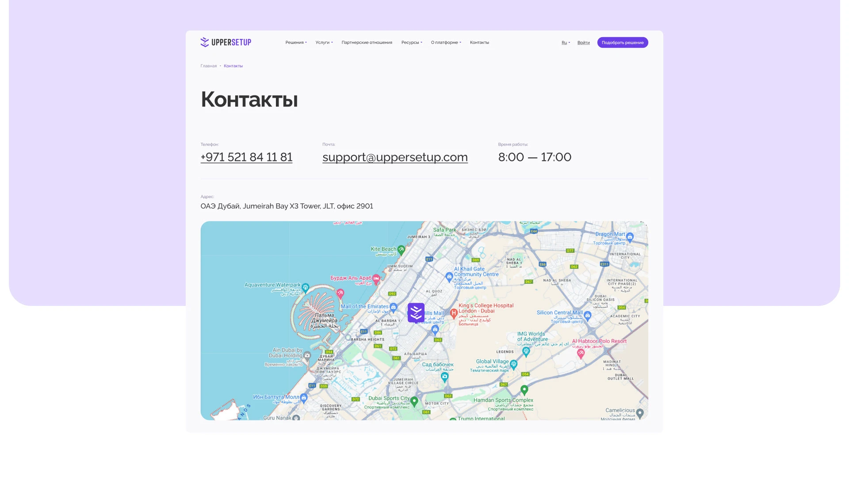Open Партнерские отношения menu item
The height and width of the screenshot is (504, 849).
click(x=367, y=42)
